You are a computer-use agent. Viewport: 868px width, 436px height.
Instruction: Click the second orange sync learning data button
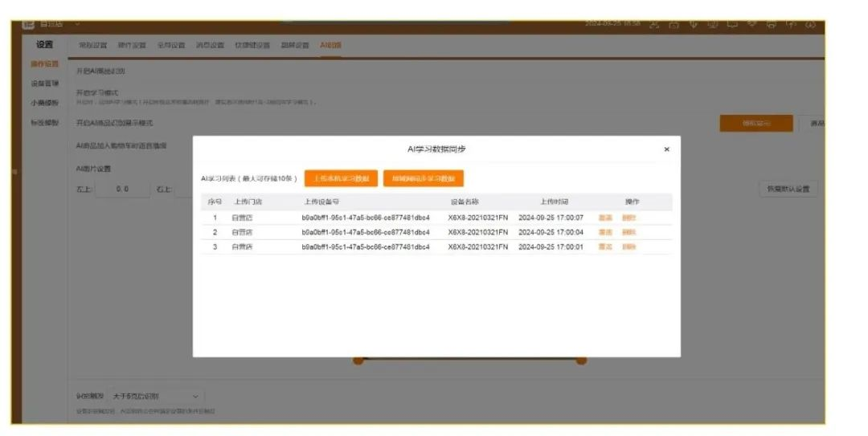coord(424,178)
